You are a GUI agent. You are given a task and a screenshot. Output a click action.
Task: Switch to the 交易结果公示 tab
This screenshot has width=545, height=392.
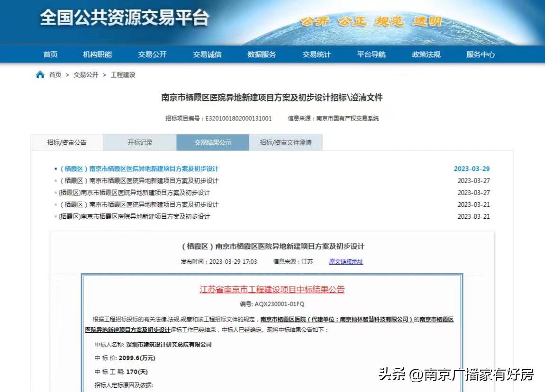[x=212, y=142]
